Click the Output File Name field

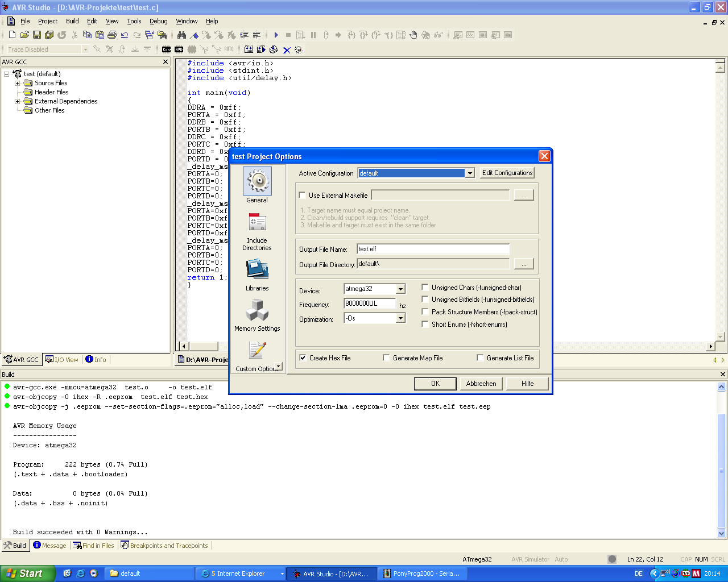(433, 249)
